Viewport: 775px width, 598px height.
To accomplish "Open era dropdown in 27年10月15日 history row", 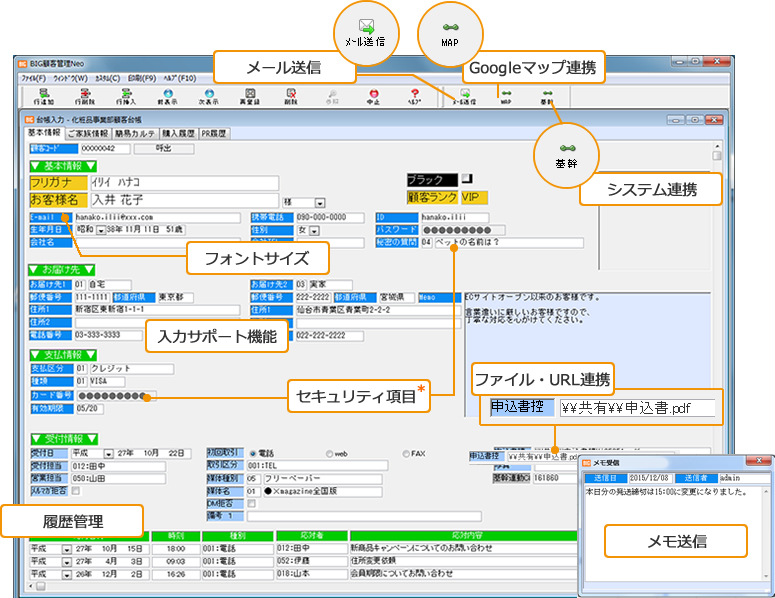I will (x=66, y=549).
